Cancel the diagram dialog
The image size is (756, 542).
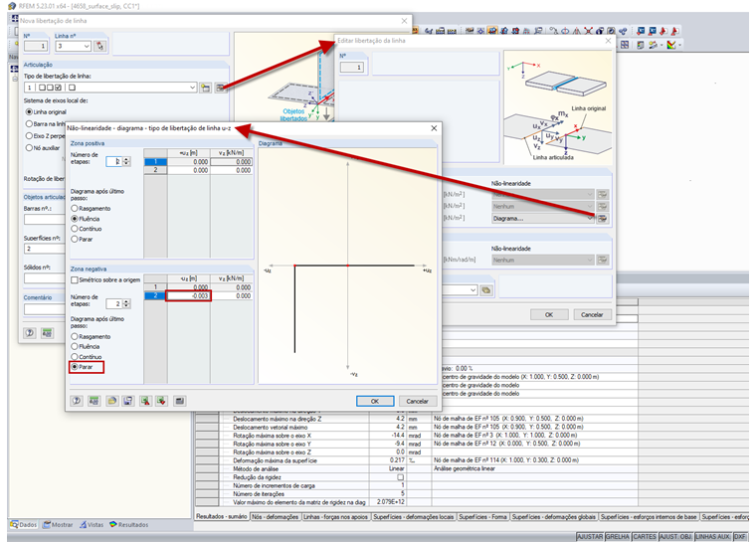[417, 401]
